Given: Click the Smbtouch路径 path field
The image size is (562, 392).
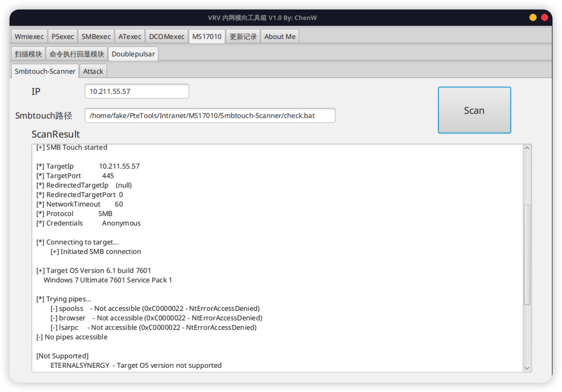Looking at the screenshot, I should pyautogui.click(x=210, y=116).
